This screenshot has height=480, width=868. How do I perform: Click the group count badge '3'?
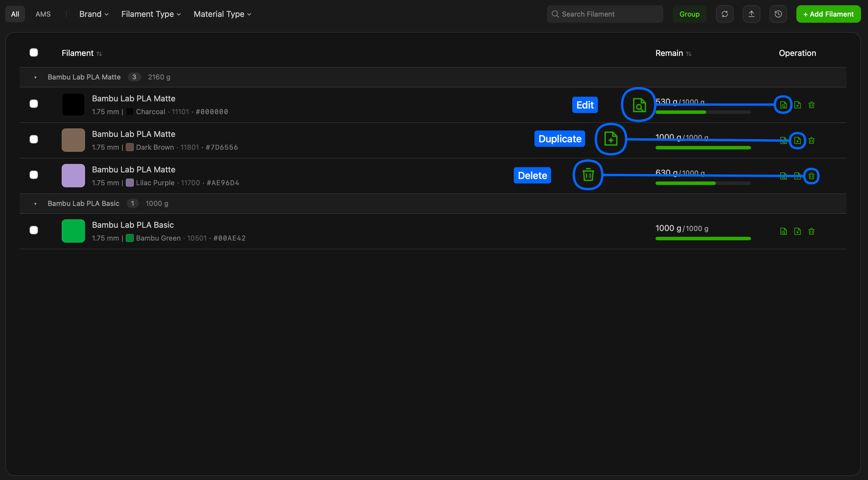tap(134, 77)
